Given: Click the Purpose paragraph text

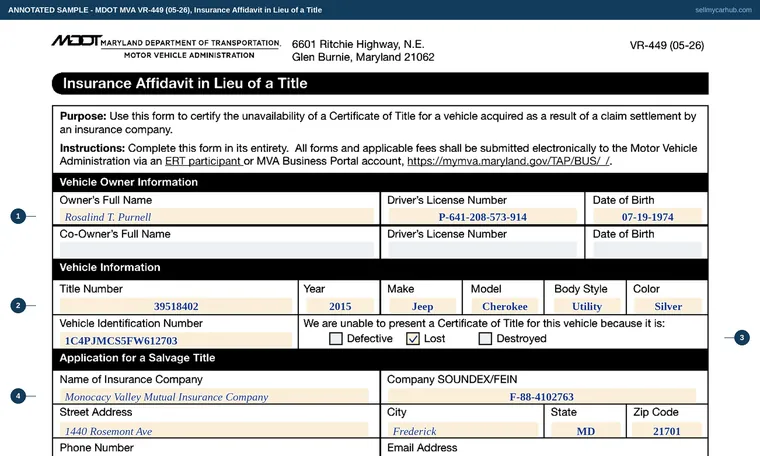Looking at the screenshot, I should click(378, 123).
